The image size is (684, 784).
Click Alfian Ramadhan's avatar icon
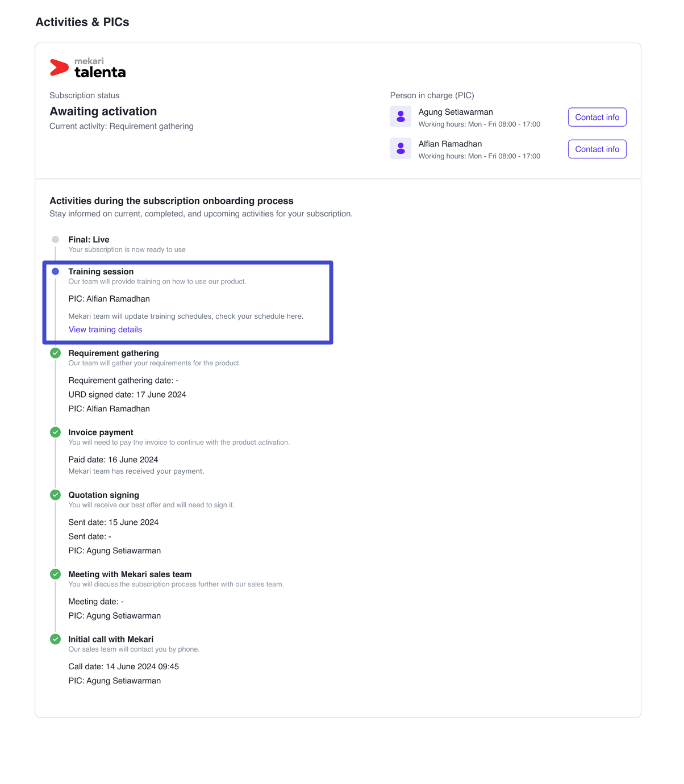[x=401, y=148]
